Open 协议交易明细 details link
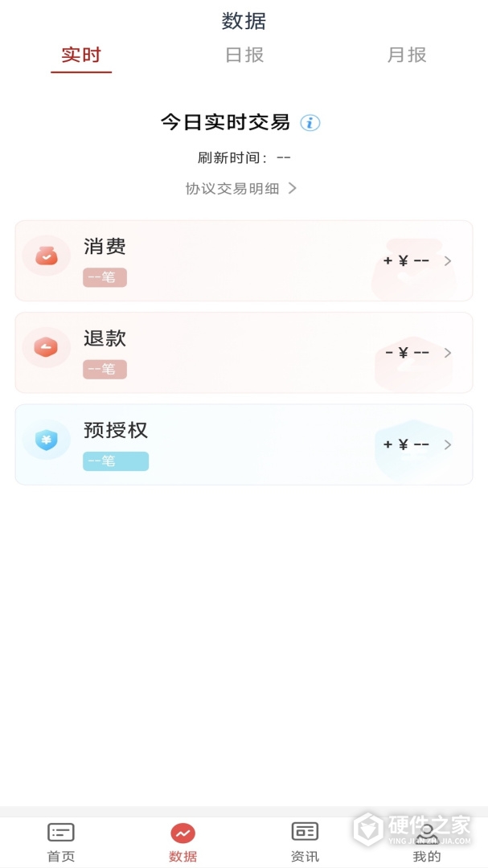The width and height of the screenshot is (488, 868). click(233, 188)
